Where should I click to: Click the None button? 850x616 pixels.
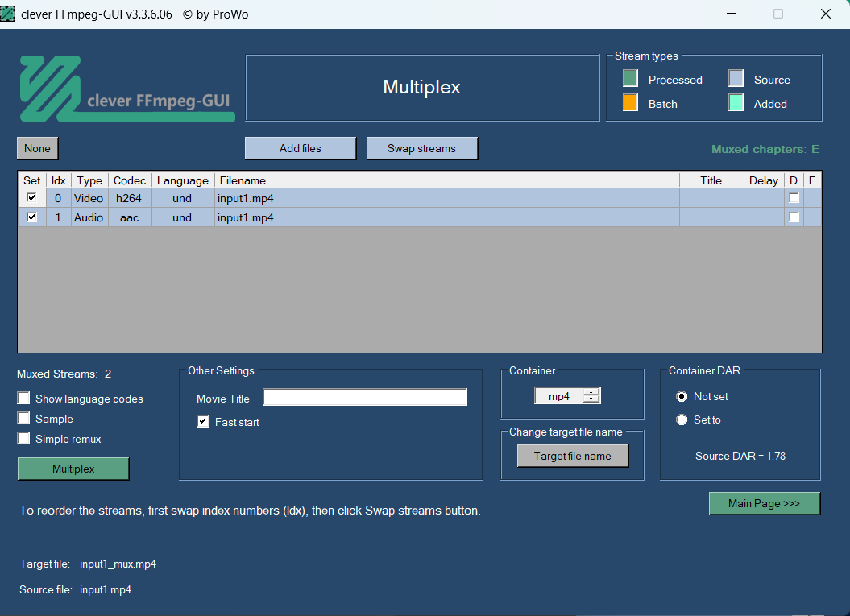click(37, 148)
